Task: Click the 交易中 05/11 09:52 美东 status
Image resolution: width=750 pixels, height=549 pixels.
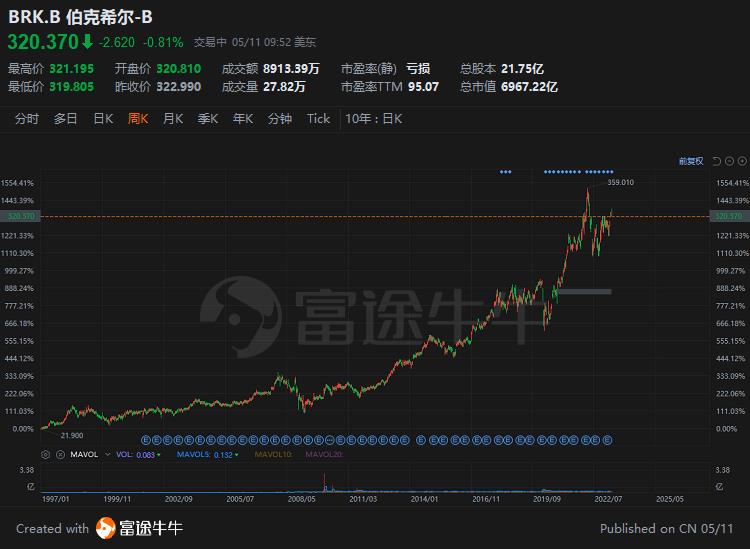Action: coord(255,43)
